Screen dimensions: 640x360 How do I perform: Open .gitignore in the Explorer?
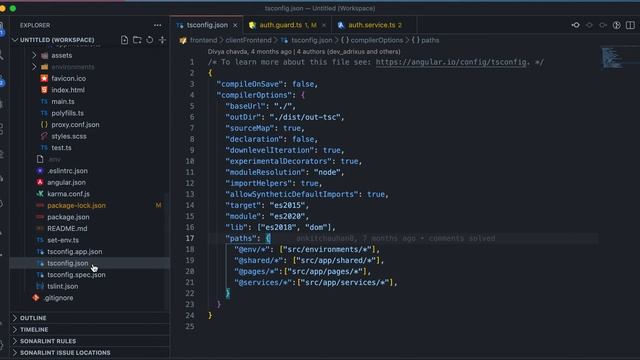point(58,298)
